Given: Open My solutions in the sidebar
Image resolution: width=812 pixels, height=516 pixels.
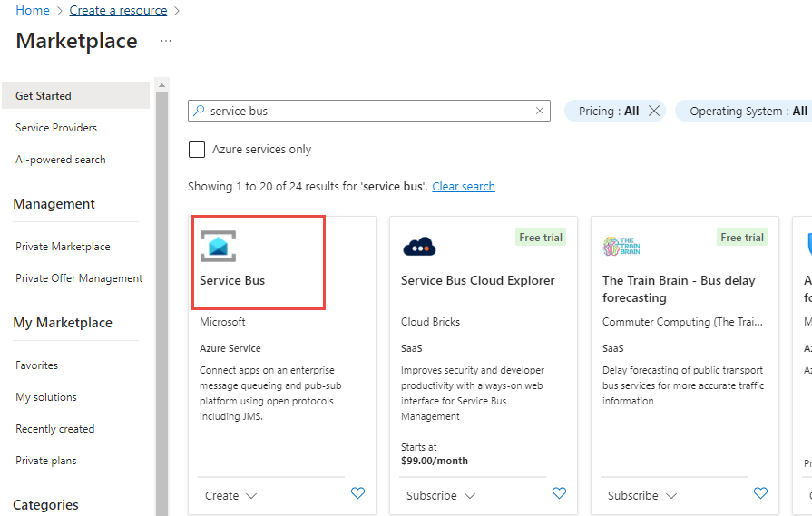Looking at the screenshot, I should coord(46,397).
